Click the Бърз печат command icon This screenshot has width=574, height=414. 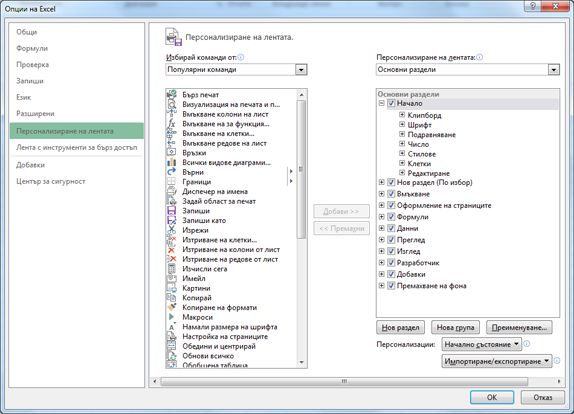pos(171,95)
